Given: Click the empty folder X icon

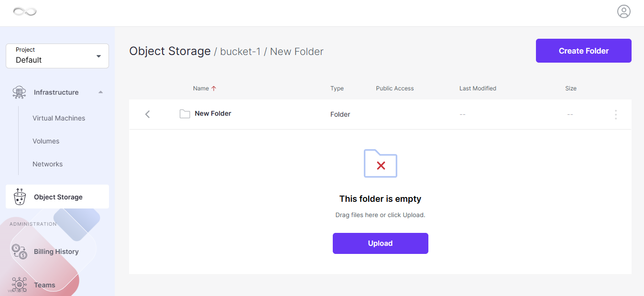Looking at the screenshot, I should (x=381, y=164).
